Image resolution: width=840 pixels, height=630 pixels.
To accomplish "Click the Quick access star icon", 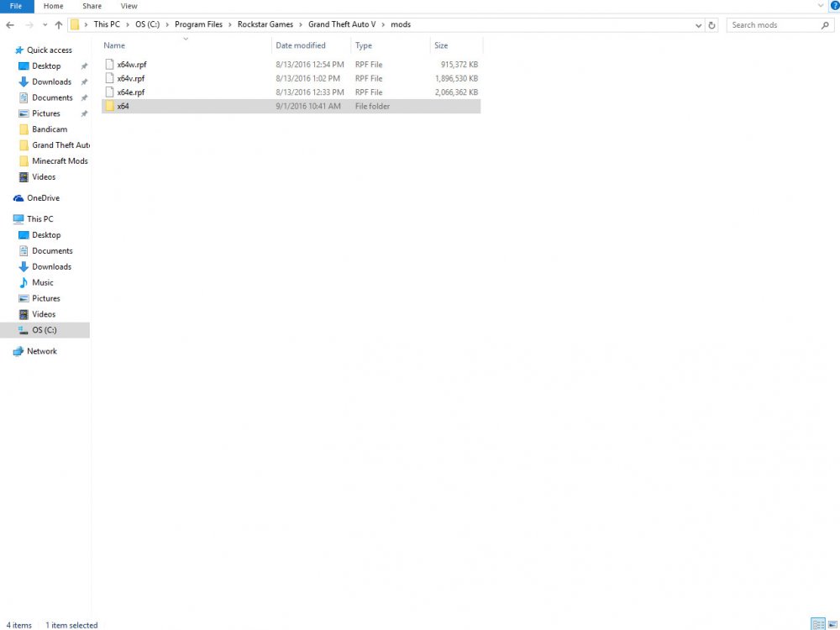I will click(19, 50).
